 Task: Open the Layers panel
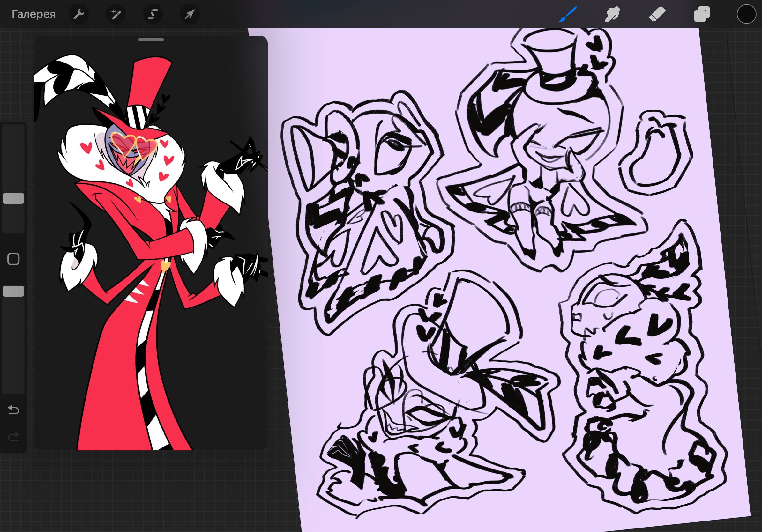coord(702,14)
